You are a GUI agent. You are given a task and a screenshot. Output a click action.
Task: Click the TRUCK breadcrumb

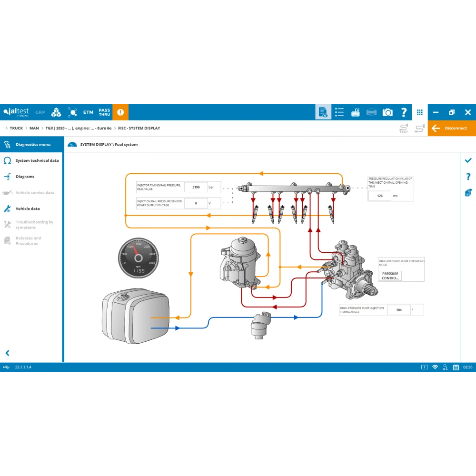tap(16, 129)
